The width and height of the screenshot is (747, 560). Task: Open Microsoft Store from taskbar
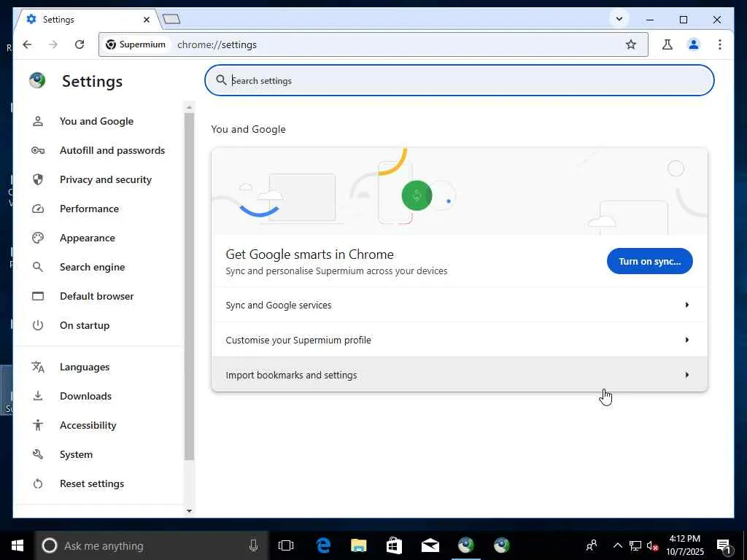pyautogui.click(x=394, y=545)
